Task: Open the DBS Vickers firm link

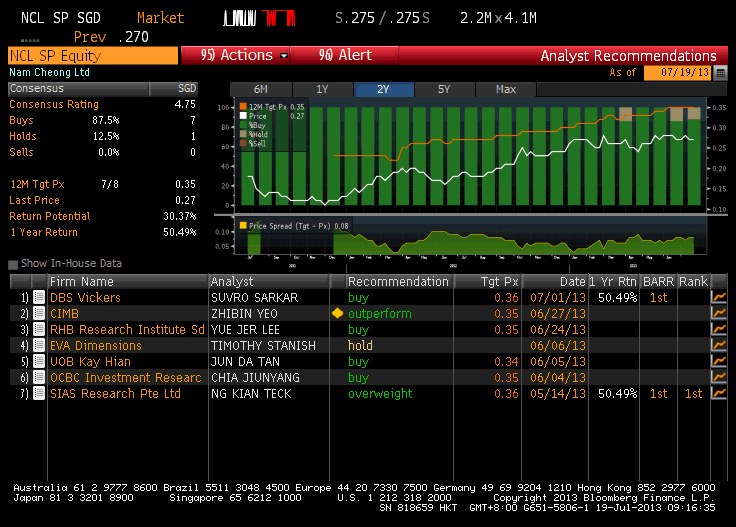Action: click(85, 298)
